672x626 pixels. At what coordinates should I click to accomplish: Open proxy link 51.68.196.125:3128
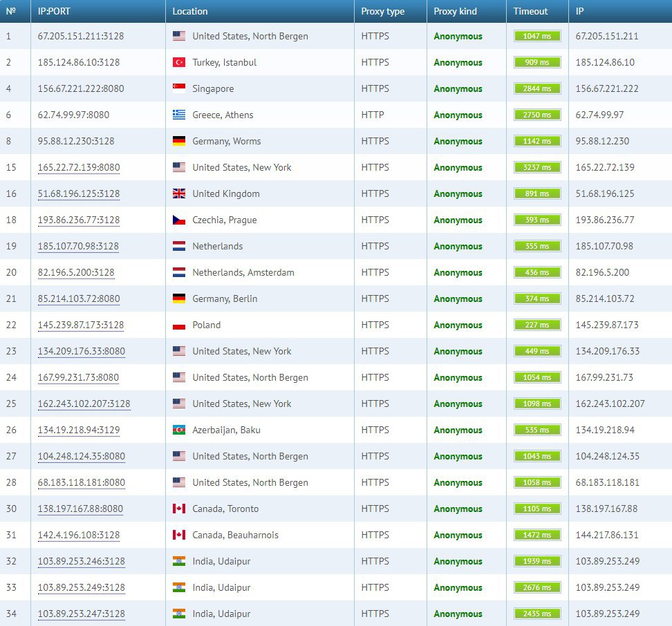tap(79, 193)
